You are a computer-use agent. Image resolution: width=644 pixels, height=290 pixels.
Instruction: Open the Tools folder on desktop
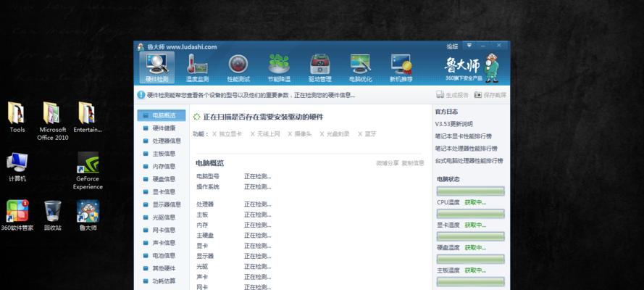coord(17,117)
